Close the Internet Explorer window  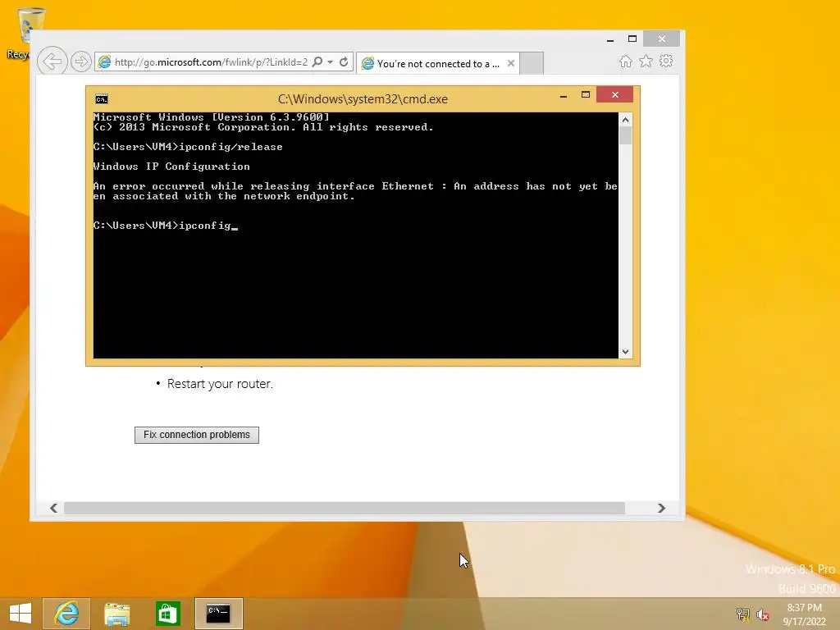662,39
